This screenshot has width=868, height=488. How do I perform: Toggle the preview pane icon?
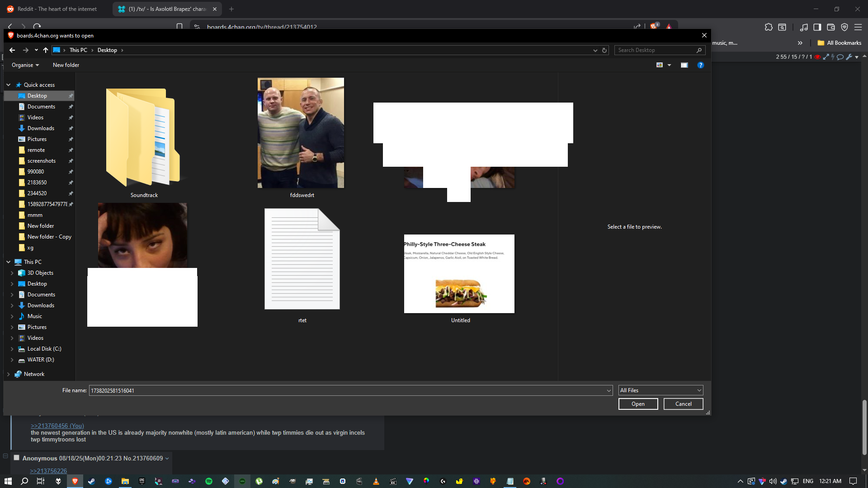[x=684, y=65]
